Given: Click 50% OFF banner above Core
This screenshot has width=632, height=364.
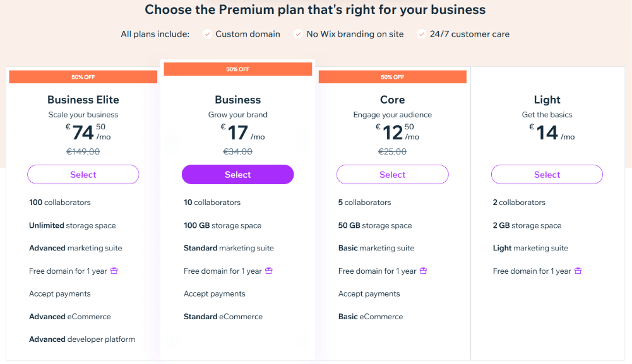Looking at the screenshot, I should [x=392, y=77].
